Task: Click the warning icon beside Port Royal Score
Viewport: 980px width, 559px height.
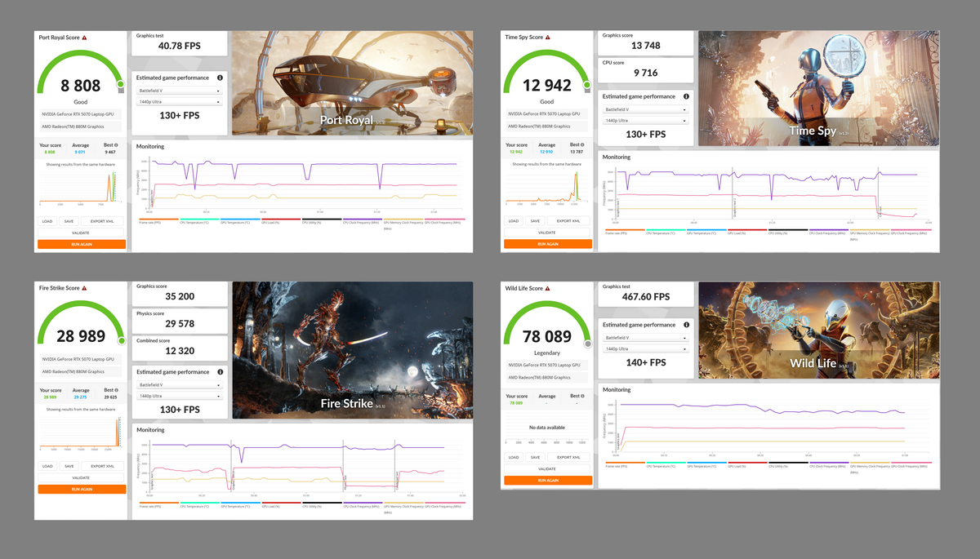Action: pos(84,38)
